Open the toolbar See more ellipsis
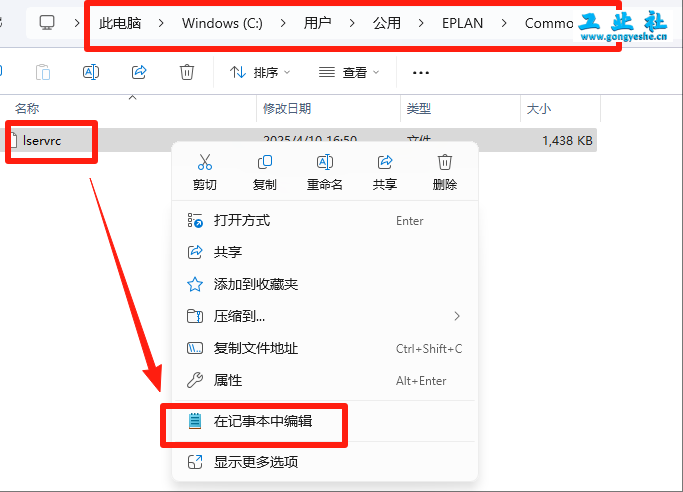683x492 pixels. pyautogui.click(x=421, y=72)
